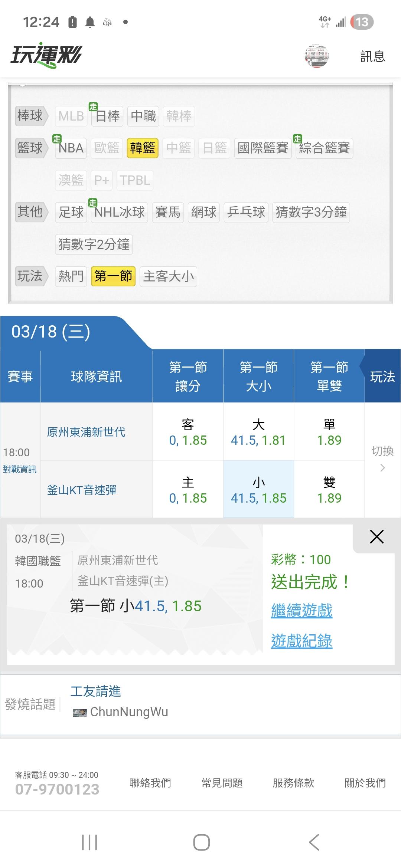This screenshot has width=401, height=868.
Task: Pick 單 1.89 odd option
Action: (x=329, y=432)
